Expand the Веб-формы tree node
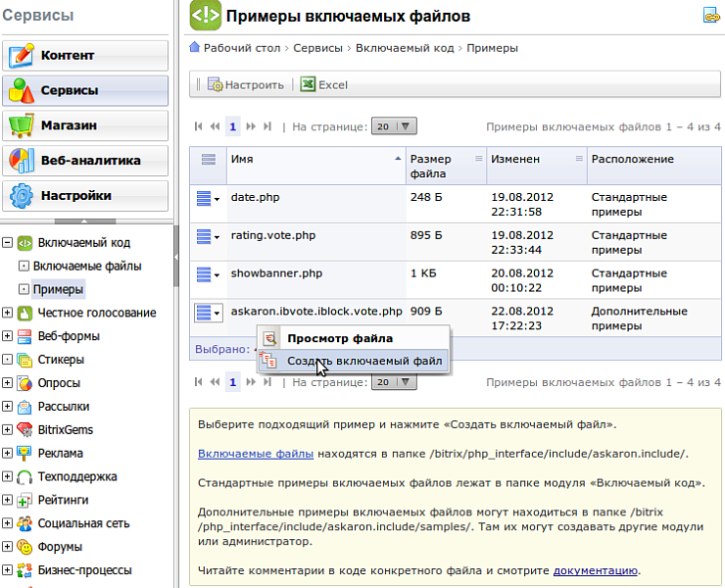 pos(8,336)
